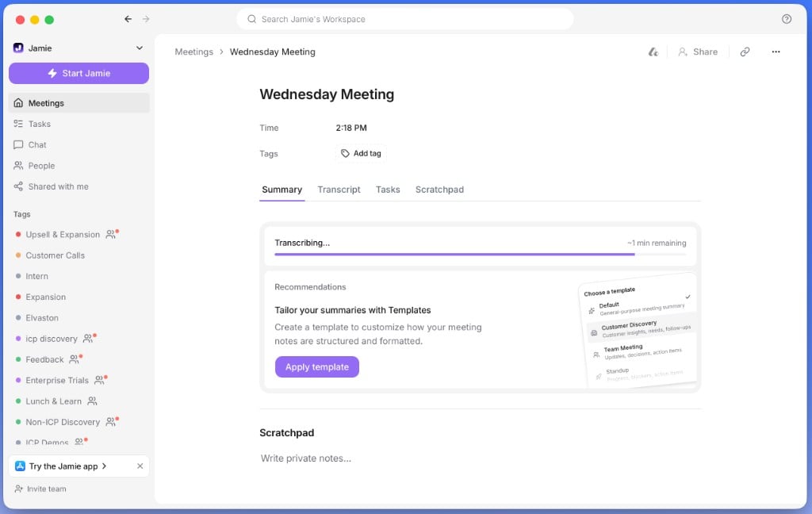Click the App Store icon in banner
The image size is (812, 514).
20,466
